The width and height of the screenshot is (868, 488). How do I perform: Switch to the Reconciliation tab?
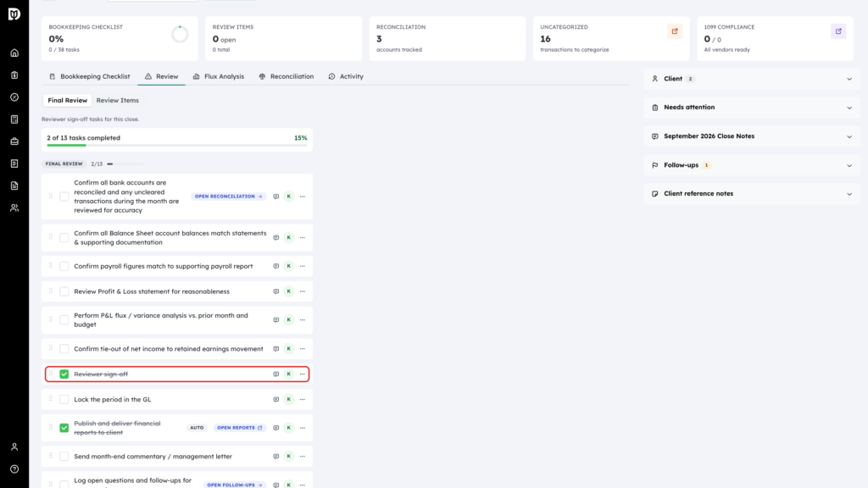click(287, 76)
